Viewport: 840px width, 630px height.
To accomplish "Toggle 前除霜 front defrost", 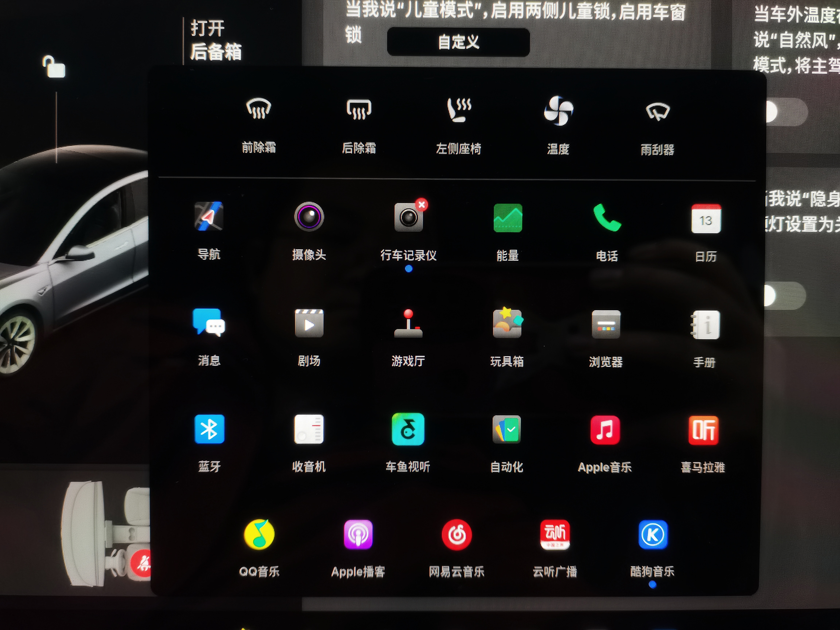I will coord(258,110).
